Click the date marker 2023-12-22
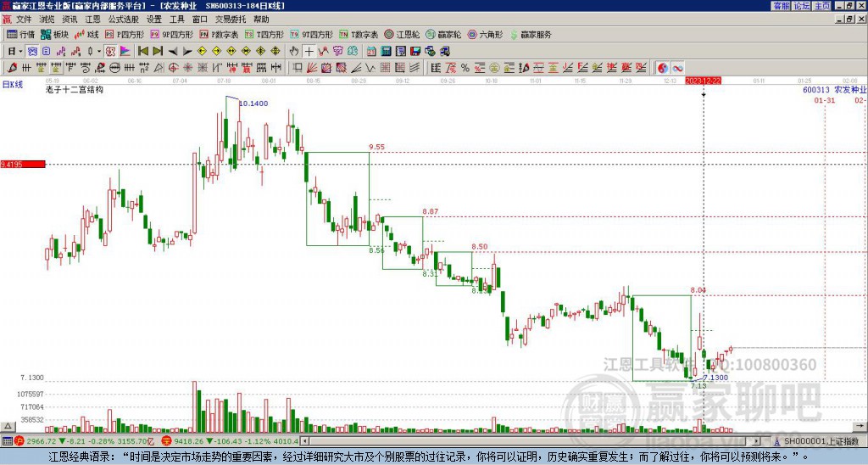Viewport: 868px width, 465px height. coord(704,81)
